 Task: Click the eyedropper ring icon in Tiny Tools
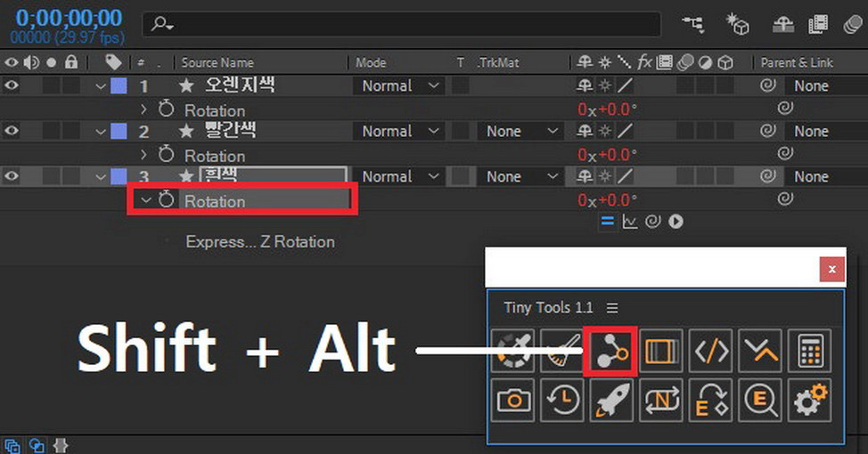[512, 351]
